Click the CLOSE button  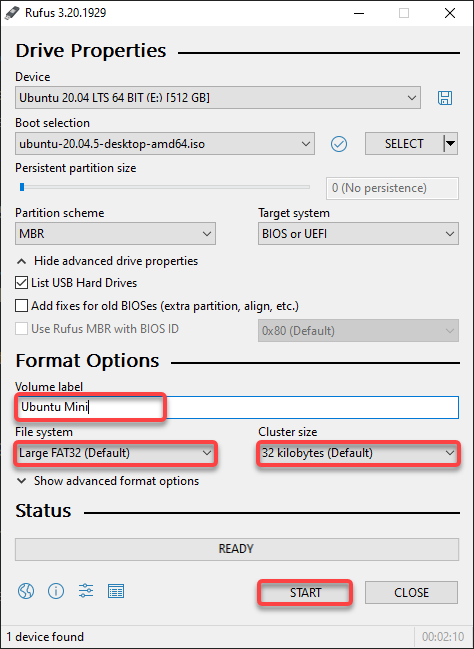pyautogui.click(x=411, y=593)
